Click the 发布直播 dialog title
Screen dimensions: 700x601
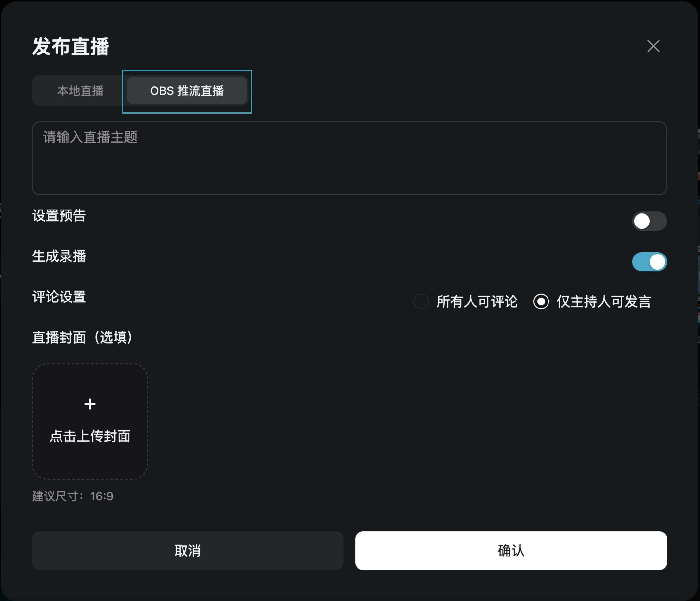tap(71, 46)
